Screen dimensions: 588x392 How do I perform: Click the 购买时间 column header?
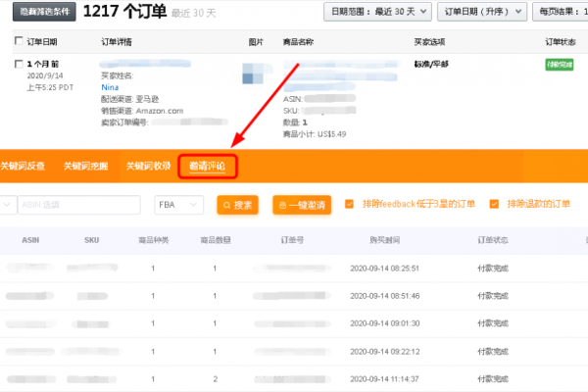click(x=384, y=240)
